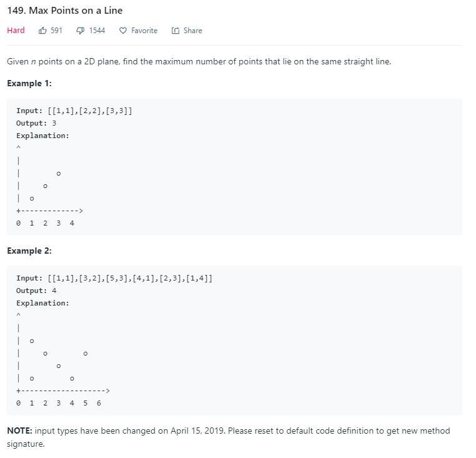The height and width of the screenshot is (458, 476).
Task: Click the Share arrow icon
Action: [176, 31]
